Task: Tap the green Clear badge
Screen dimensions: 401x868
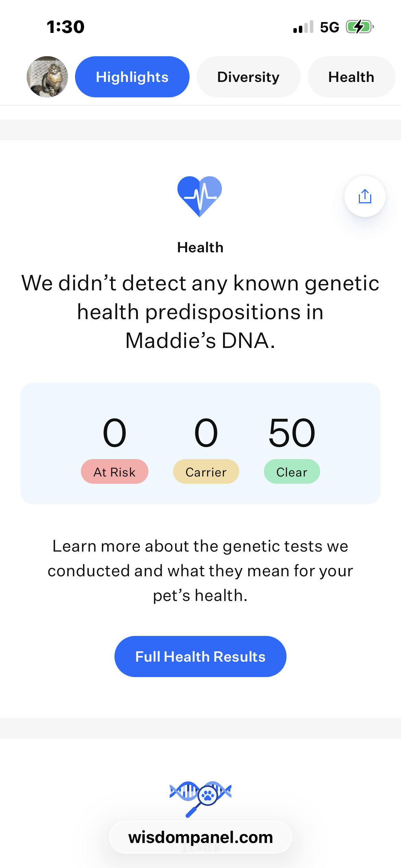Action: 292,472
